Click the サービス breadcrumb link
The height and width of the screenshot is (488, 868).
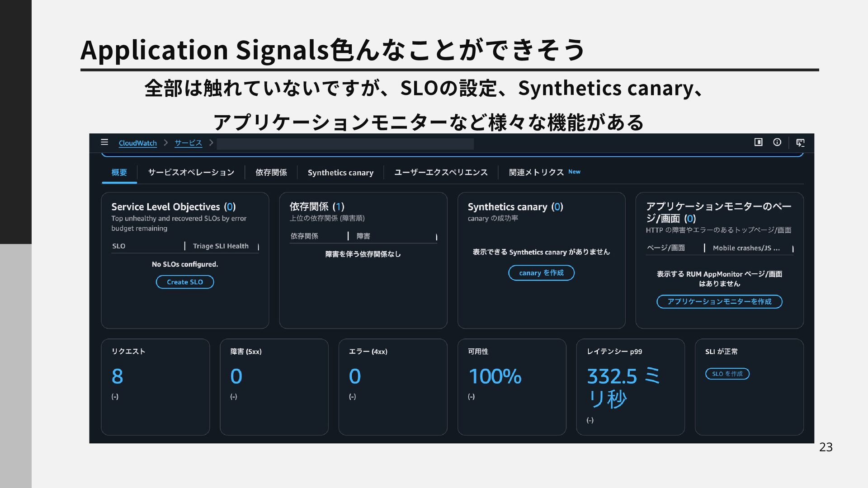pos(188,143)
